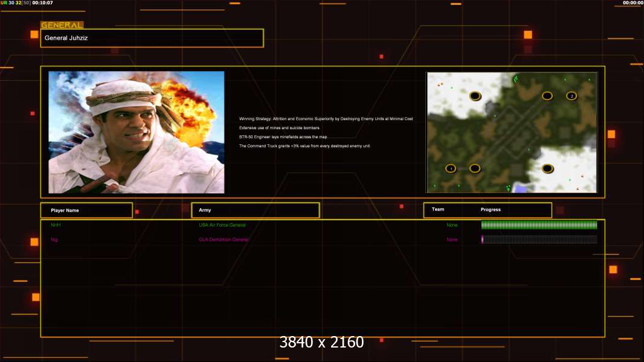Click the Extensive use of mines line
644x362 pixels.
coord(279,128)
